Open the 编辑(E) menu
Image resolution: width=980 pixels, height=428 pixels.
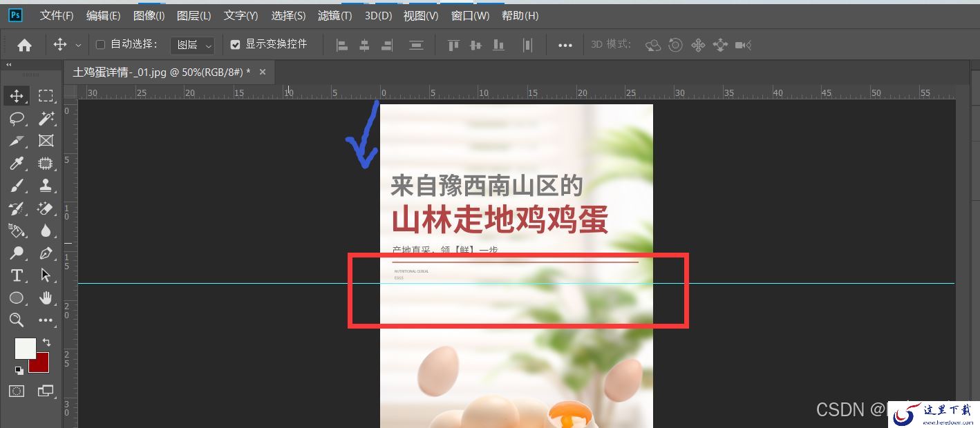pos(103,15)
